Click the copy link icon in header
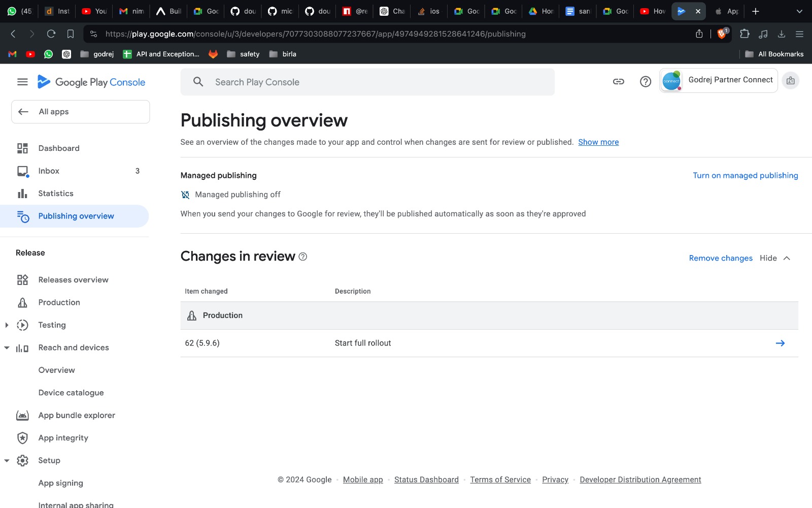The image size is (812, 508). click(618, 81)
